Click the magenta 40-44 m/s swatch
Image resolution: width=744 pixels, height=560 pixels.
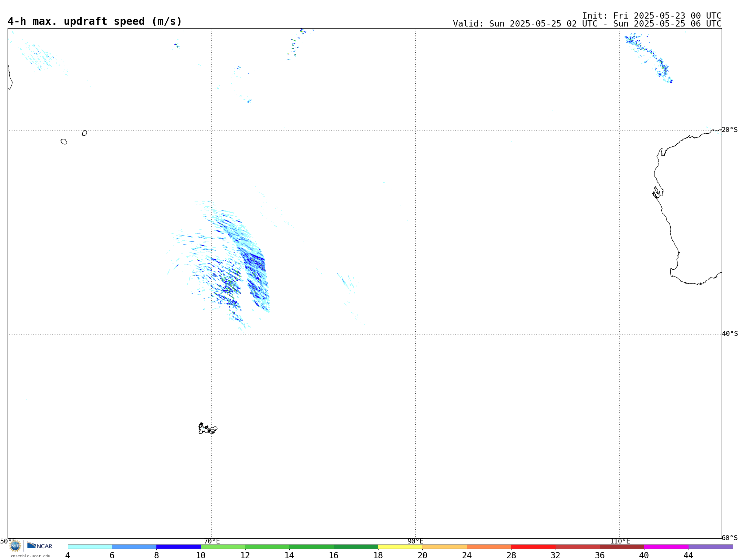point(666,547)
